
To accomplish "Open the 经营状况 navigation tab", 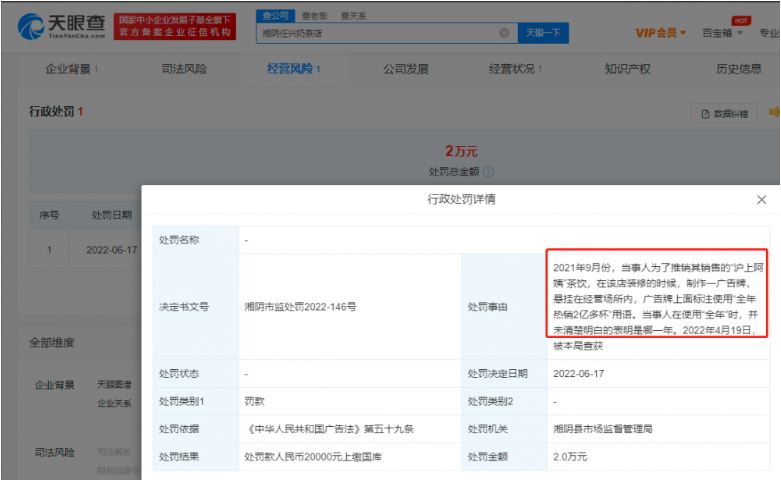I will 515,69.
